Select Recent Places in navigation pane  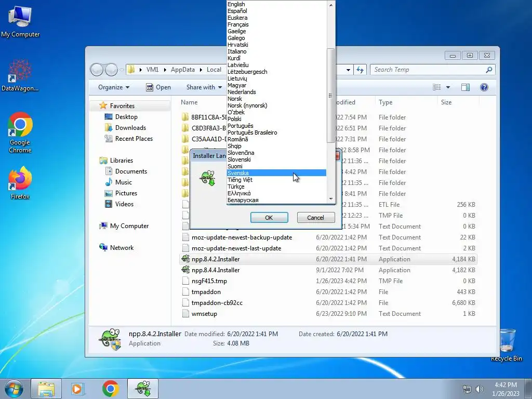(134, 138)
